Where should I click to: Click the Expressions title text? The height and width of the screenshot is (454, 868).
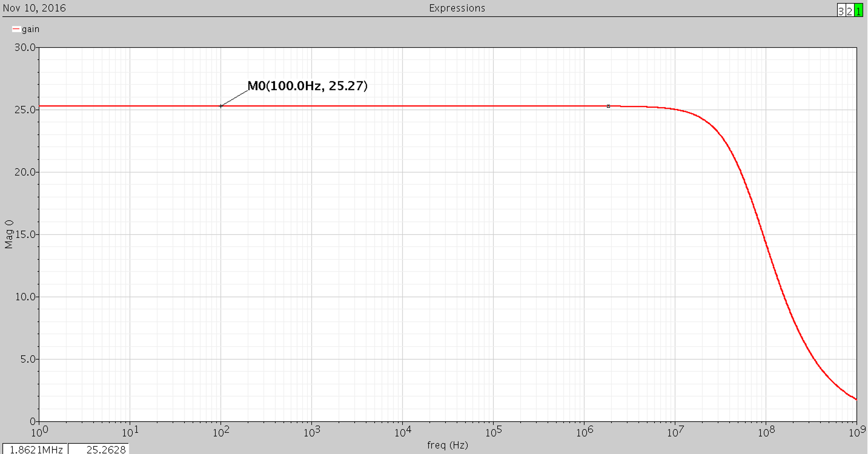point(456,8)
